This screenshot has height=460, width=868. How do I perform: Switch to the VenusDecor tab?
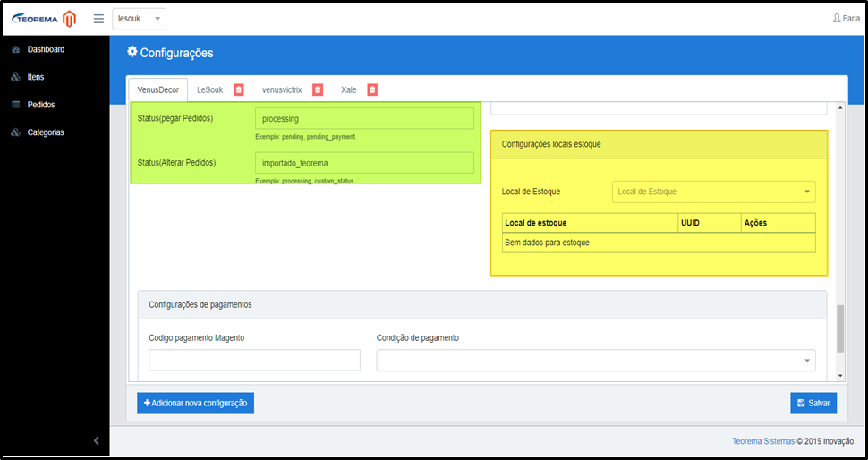158,89
